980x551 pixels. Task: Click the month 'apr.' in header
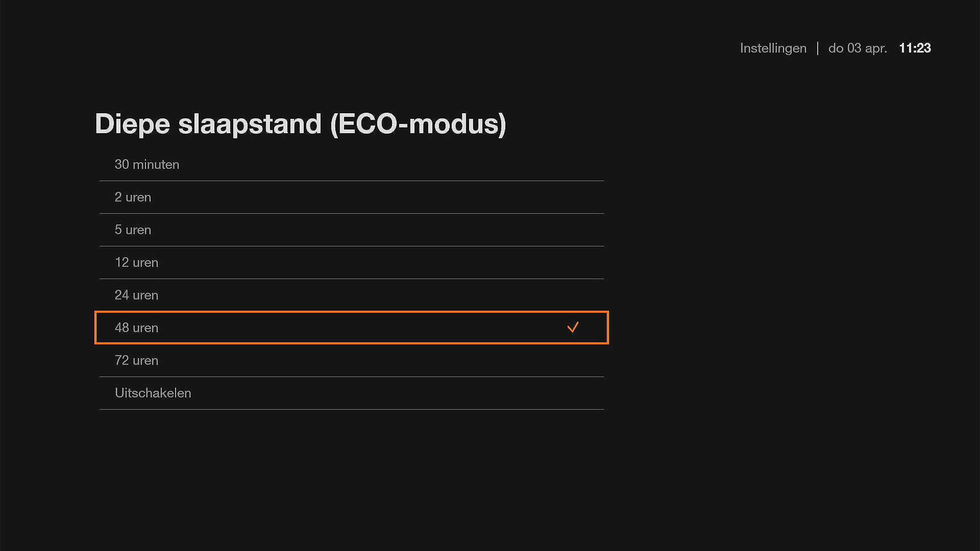[876, 48]
